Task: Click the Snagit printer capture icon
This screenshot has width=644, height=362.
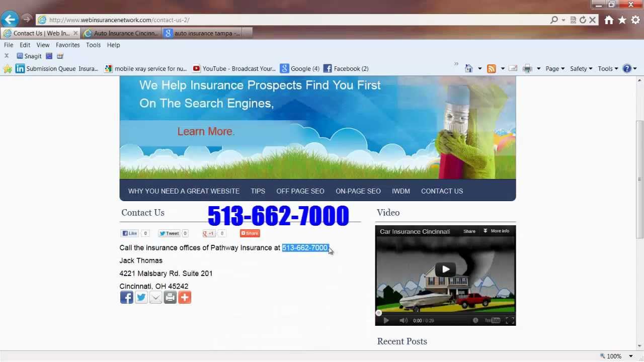Action: (x=60, y=56)
